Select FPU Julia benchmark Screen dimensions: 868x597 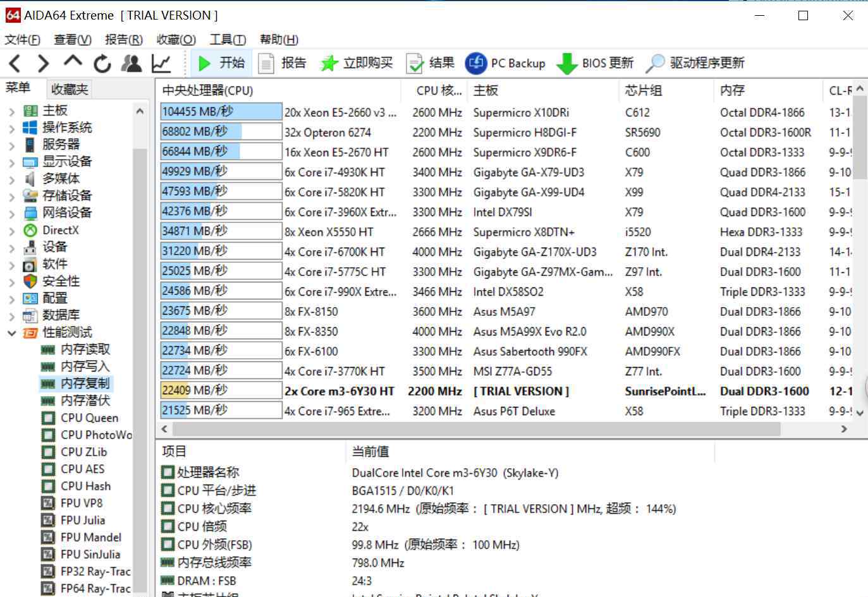82,520
